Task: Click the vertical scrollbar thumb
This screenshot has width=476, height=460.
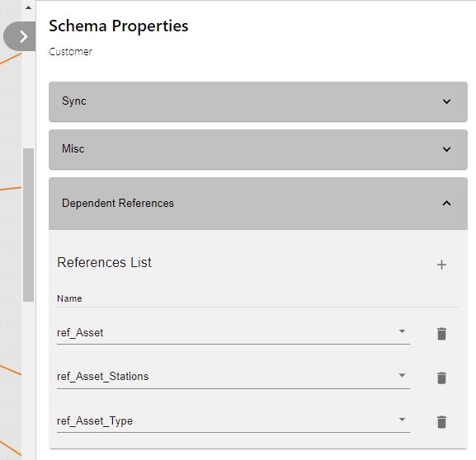Action: coord(28,225)
